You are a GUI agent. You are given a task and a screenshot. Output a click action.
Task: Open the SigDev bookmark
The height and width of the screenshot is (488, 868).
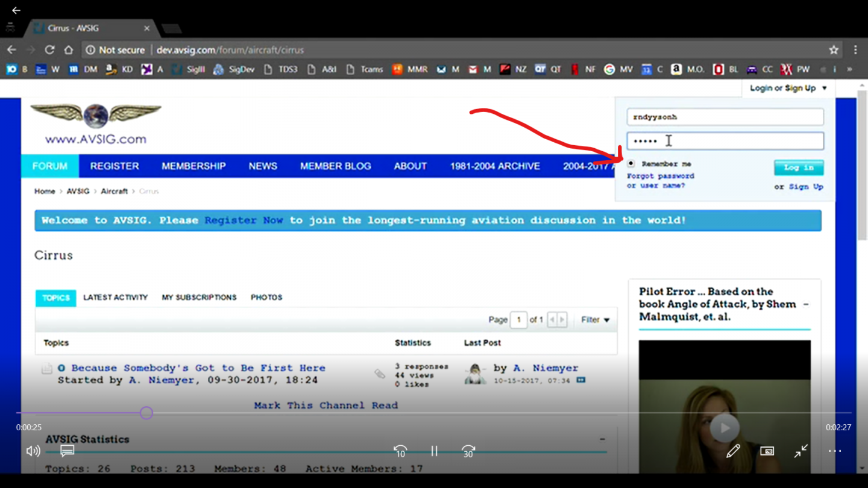point(234,69)
